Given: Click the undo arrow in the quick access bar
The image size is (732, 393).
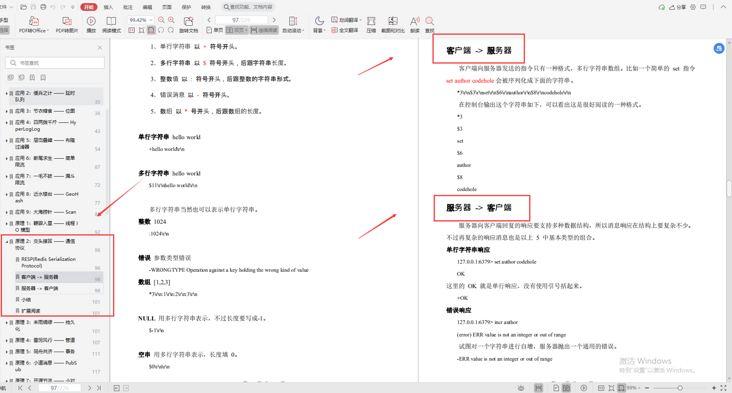Looking at the screenshot, I should click(x=53, y=7).
